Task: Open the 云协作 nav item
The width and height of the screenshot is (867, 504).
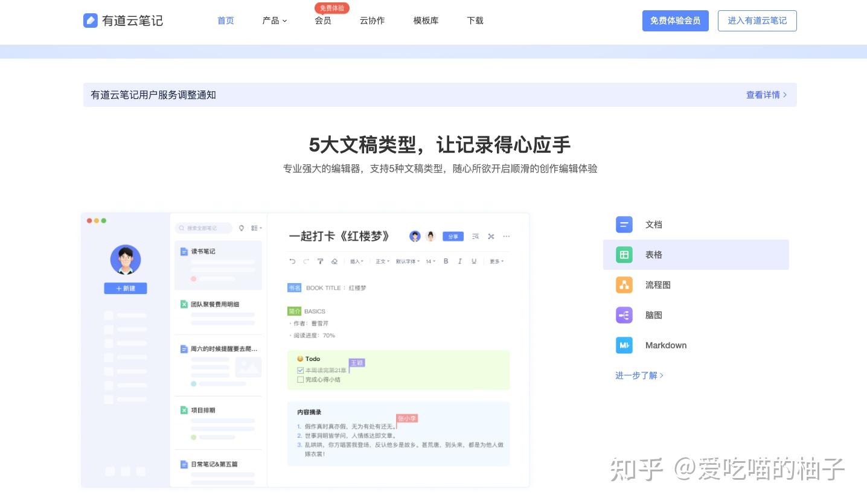Action: click(372, 21)
